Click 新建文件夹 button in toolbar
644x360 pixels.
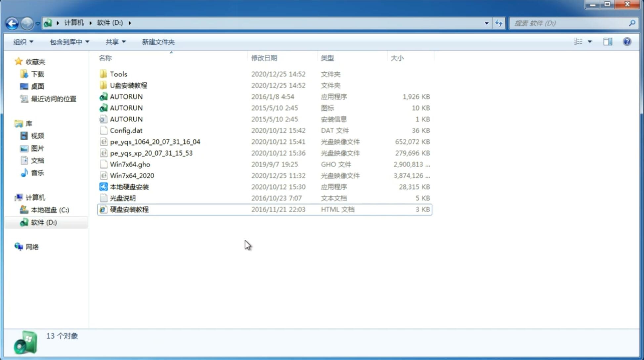[158, 42]
